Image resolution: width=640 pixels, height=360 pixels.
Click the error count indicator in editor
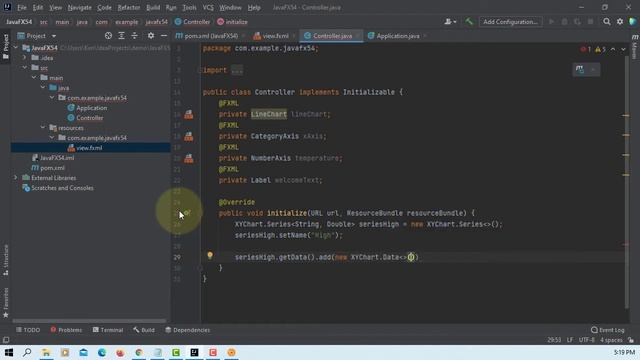tap(586, 49)
